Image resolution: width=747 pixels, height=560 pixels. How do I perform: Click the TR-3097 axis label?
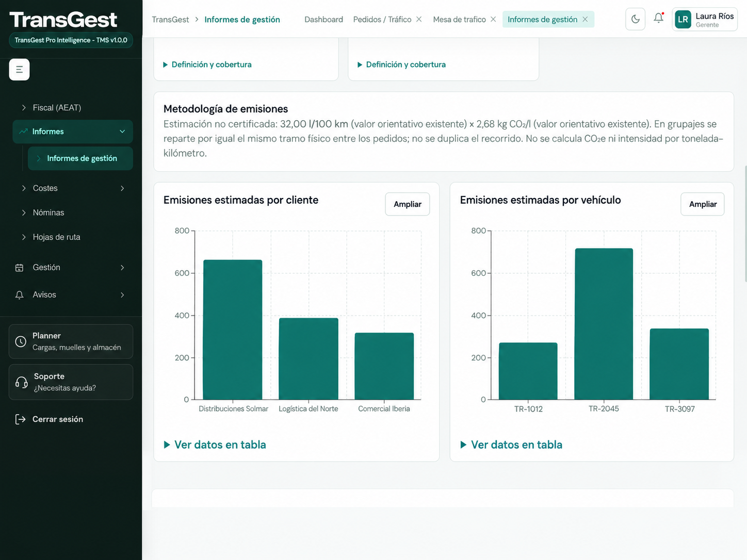click(x=679, y=409)
